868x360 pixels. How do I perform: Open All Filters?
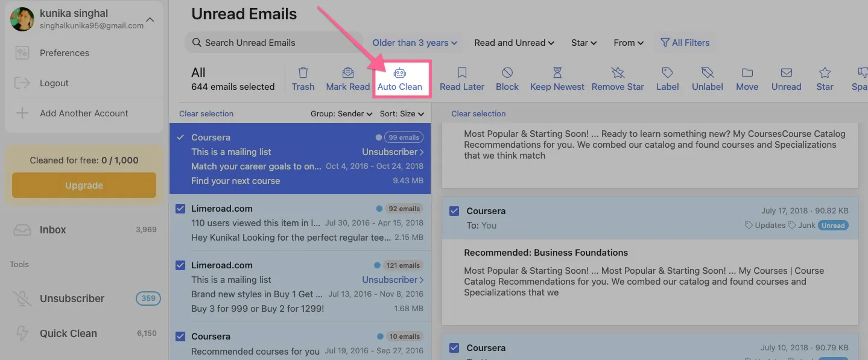685,43
